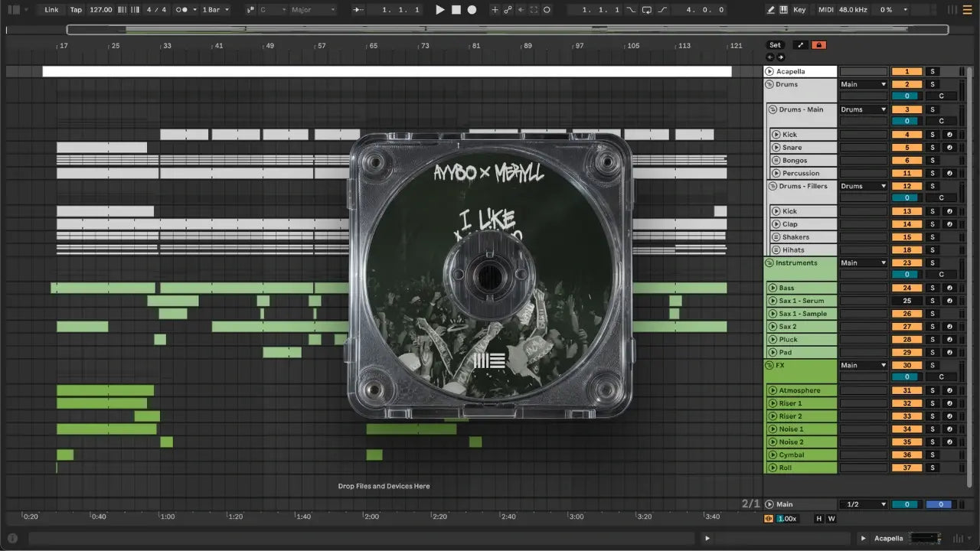980x551 pixels.
Task: Open the 1 Bar quantization menu
Action: click(216, 10)
